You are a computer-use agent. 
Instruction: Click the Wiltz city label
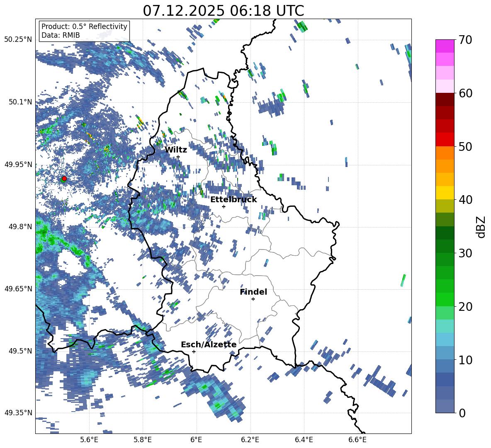coord(176,150)
